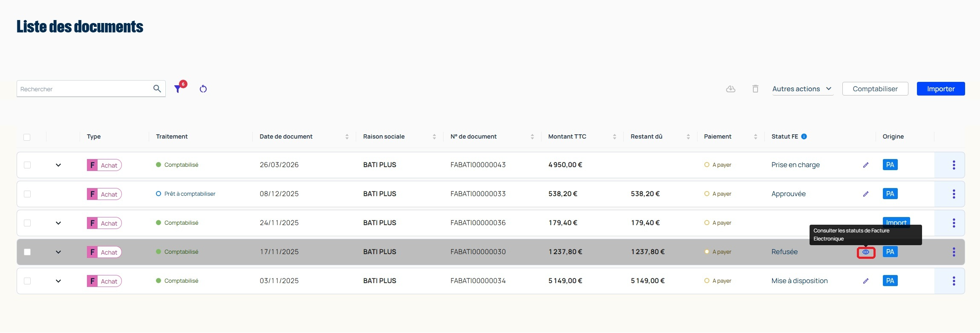Open three-dot menu for FABATI00000030
This screenshot has width=980, height=333.
point(954,252)
